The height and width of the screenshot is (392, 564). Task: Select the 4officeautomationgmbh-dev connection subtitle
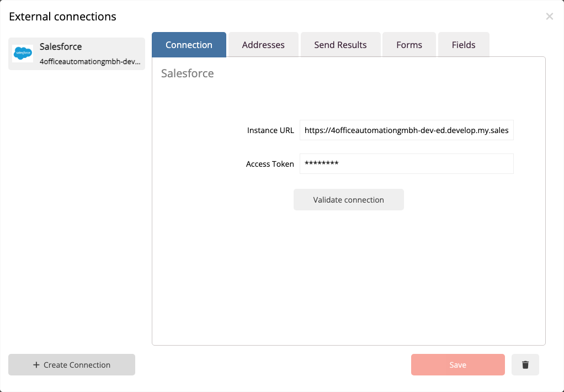(90, 61)
